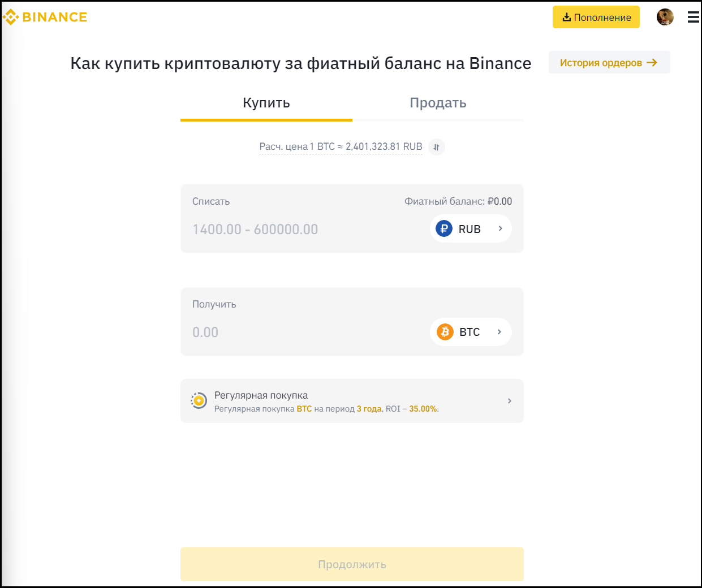Screen dimensions: 702x588
Task: Click the price swap arrows icon
Action: pos(437,147)
